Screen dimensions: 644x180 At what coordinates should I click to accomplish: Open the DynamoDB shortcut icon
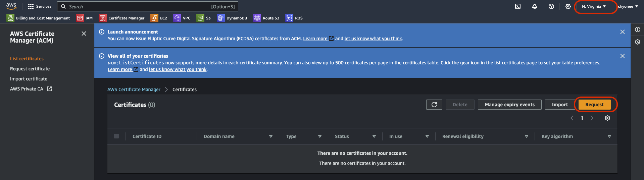(220, 18)
